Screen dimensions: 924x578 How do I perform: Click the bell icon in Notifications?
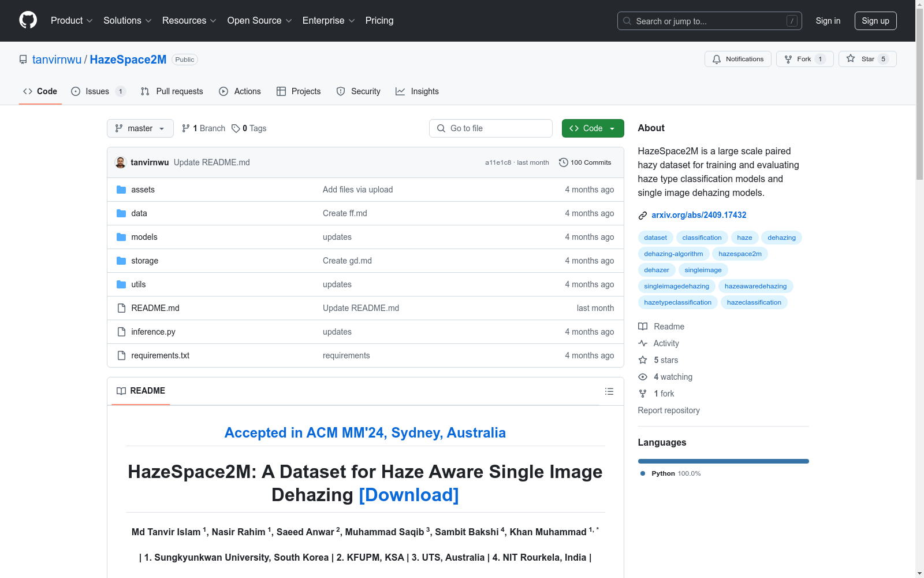(x=717, y=59)
